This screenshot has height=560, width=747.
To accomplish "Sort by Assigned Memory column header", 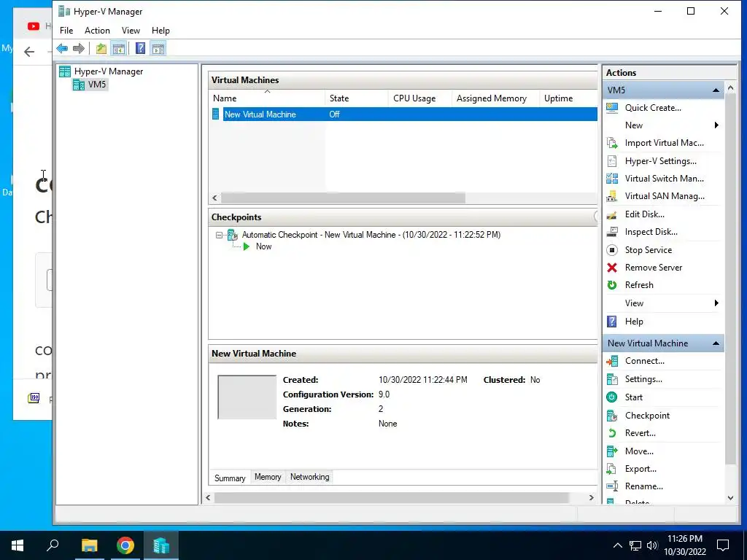I will (495, 98).
